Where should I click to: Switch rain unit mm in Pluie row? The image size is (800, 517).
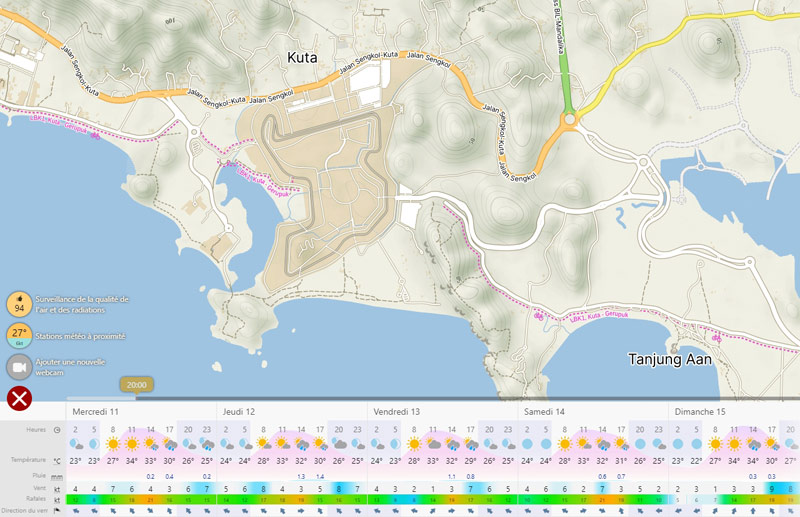pos(57,476)
